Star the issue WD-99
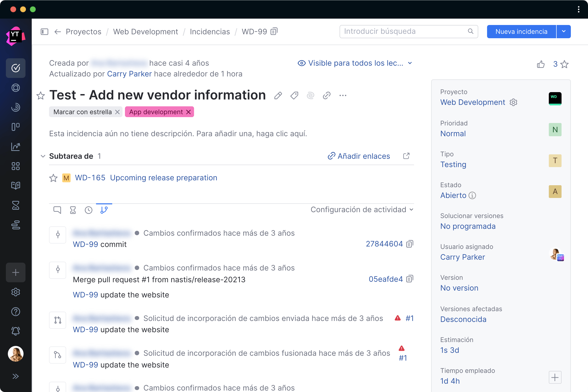This screenshot has width=588, height=392. (40, 96)
